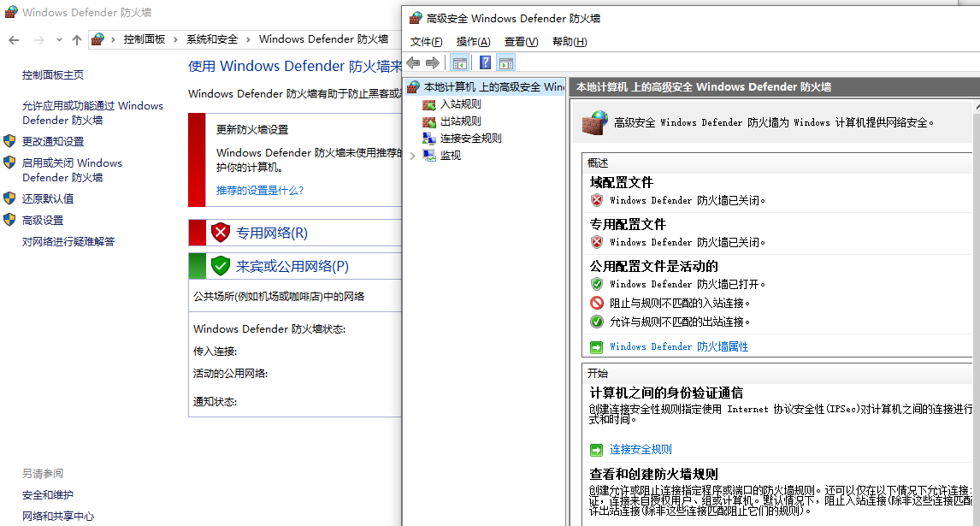Open Help via the blue question mark icon
Viewport: 980px width, 526px height.
click(x=485, y=62)
